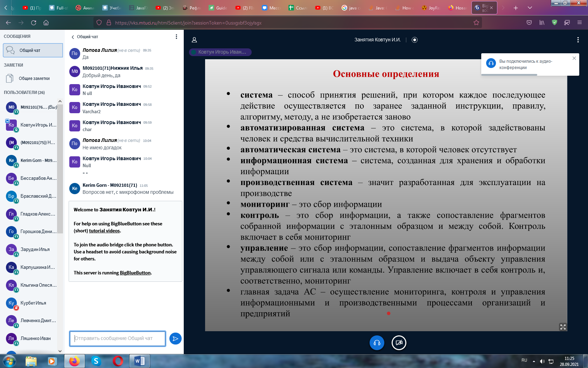Open Windows Start menu
The image size is (588, 368).
pos(9,361)
